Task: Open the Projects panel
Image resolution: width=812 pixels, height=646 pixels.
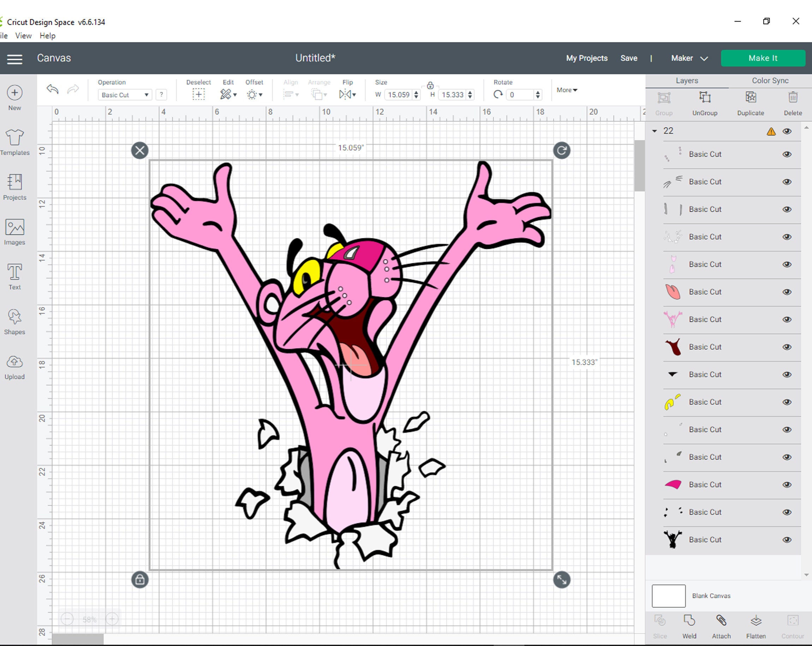Action: 15,187
